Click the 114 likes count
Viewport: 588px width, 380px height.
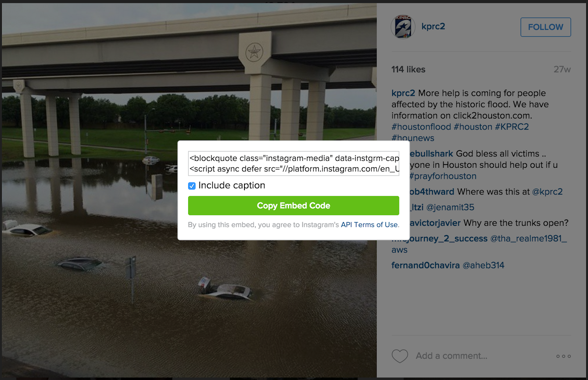408,69
